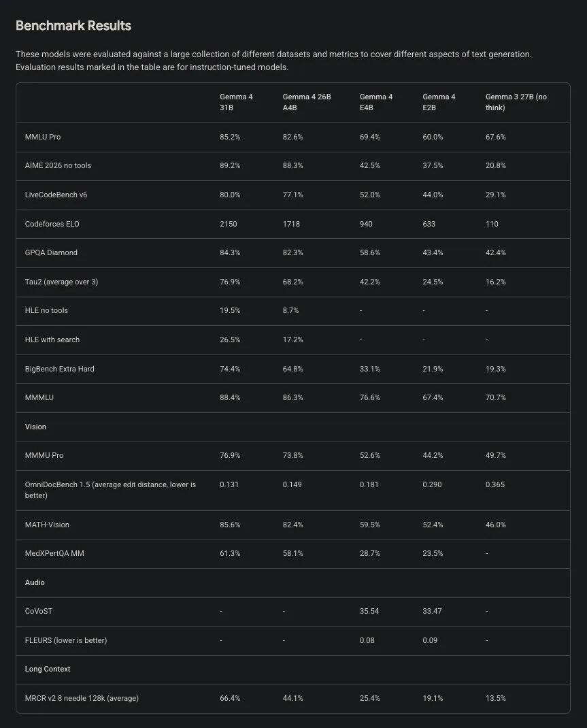587x728 pixels.
Task: Click the GPQA Diamond row label
Action: point(51,252)
